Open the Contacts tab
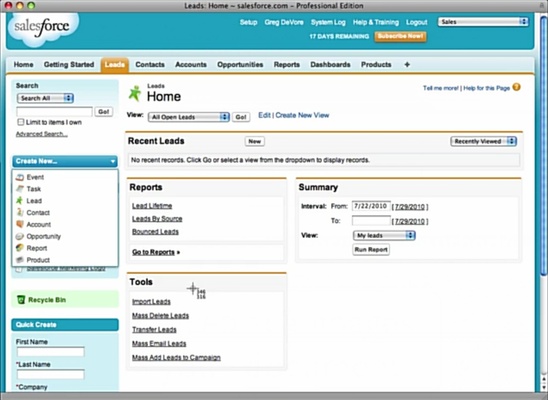This screenshot has width=548, height=400. 150,65
